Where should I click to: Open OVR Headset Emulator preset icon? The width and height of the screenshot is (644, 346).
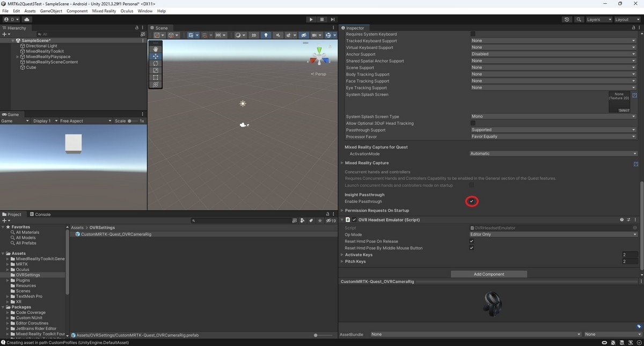click(628, 220)
